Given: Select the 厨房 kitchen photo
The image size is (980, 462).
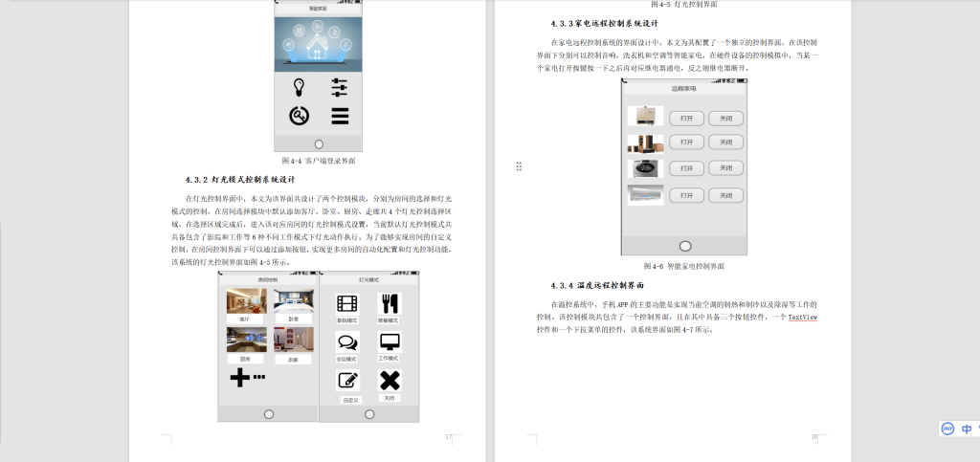Looking at the screenshot, I should (x=246, y=340).
